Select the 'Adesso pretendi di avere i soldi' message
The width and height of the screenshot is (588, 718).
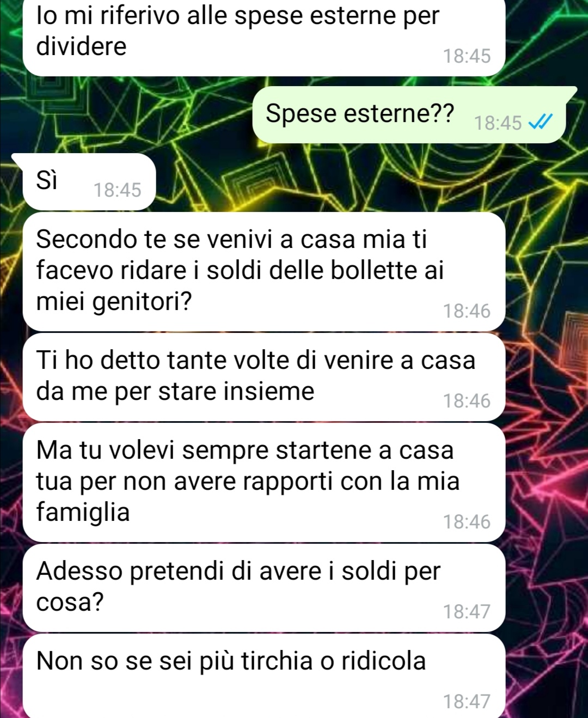pyautogui.click(x=264, y=588)
